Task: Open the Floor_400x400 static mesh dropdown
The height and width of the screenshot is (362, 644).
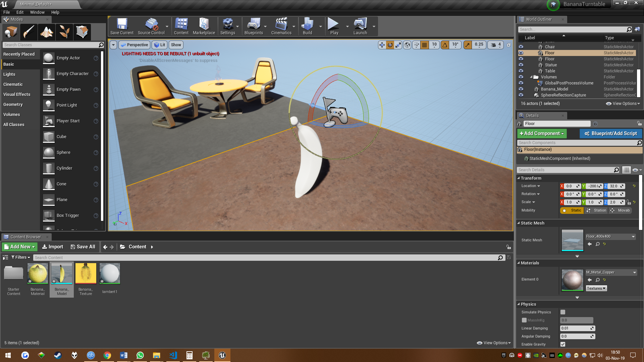Action: pyautogui.click(x=610, y=237)
